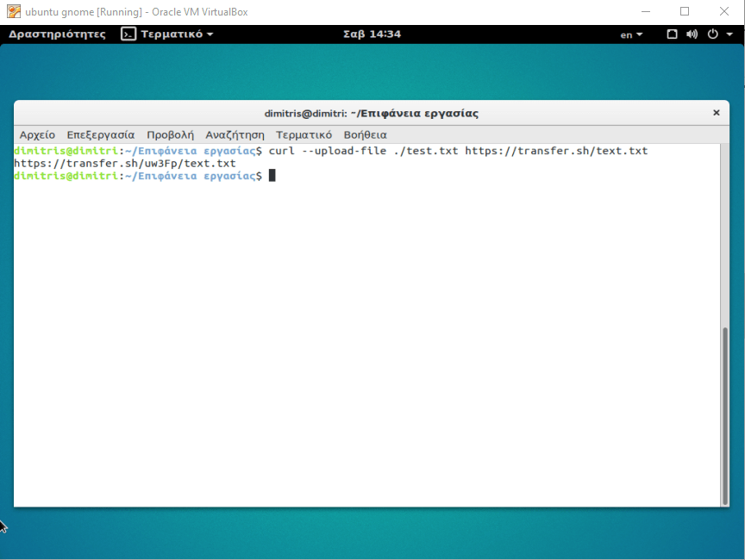Minimize the VirtualBox window

pos(647,12)
